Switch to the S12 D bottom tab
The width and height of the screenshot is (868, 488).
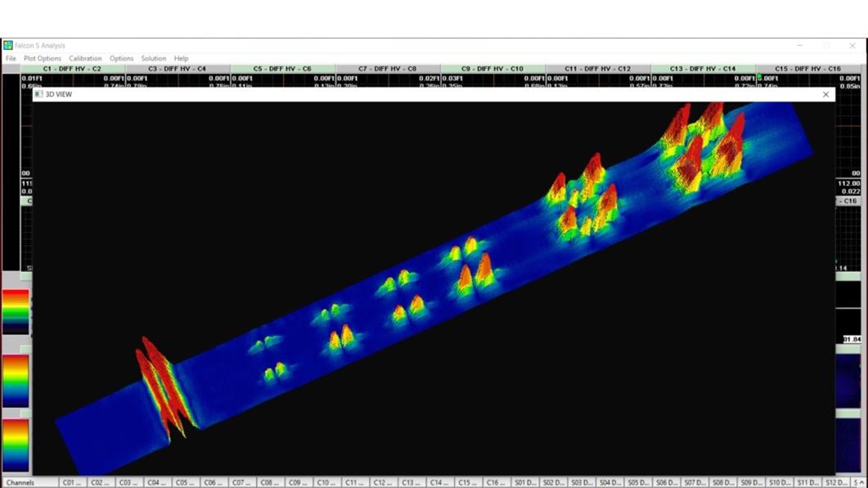click(835, 483)
